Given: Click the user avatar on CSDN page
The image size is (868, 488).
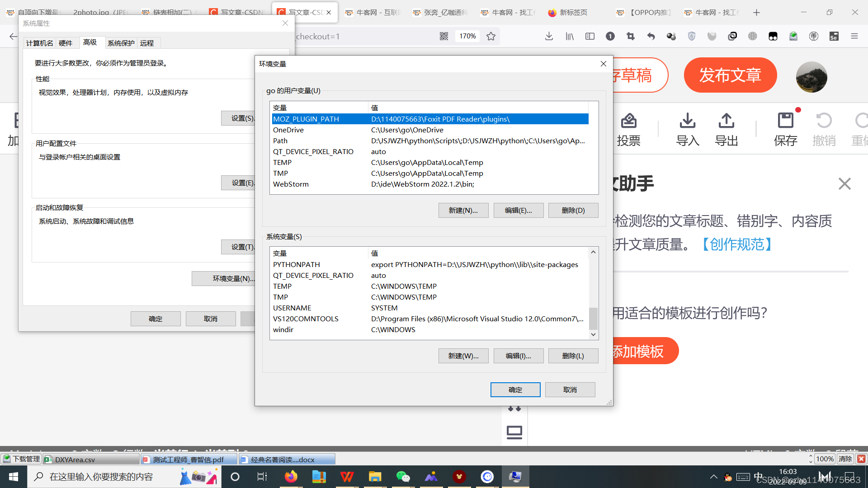Looking at the screenshot, I should [811, 77].
